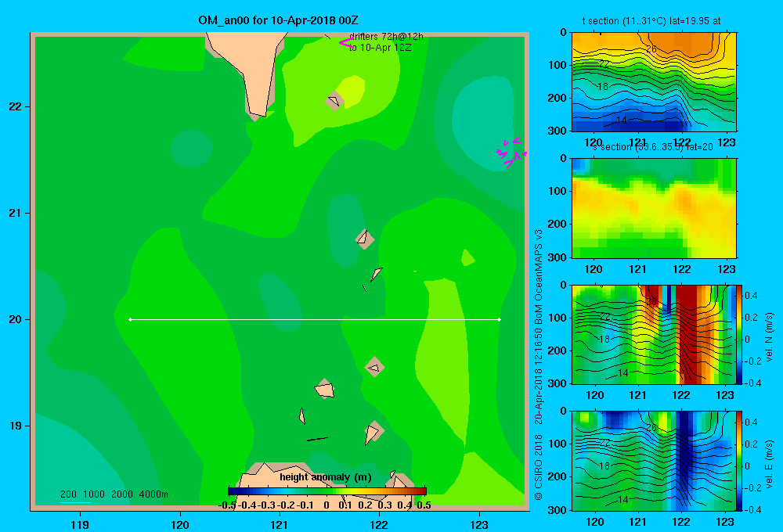Click the right endpoint of the transect line
Viewport: 783px width, 532px height.
point(500,319)
